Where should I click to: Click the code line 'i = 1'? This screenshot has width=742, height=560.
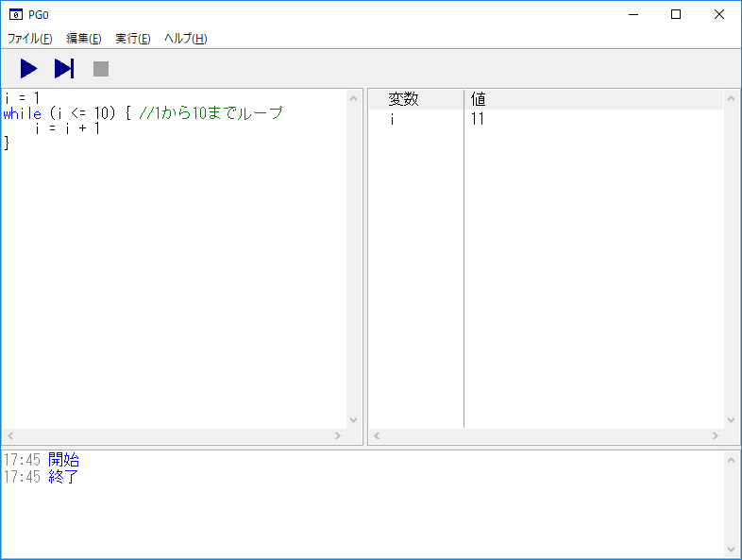coord(22,98)
